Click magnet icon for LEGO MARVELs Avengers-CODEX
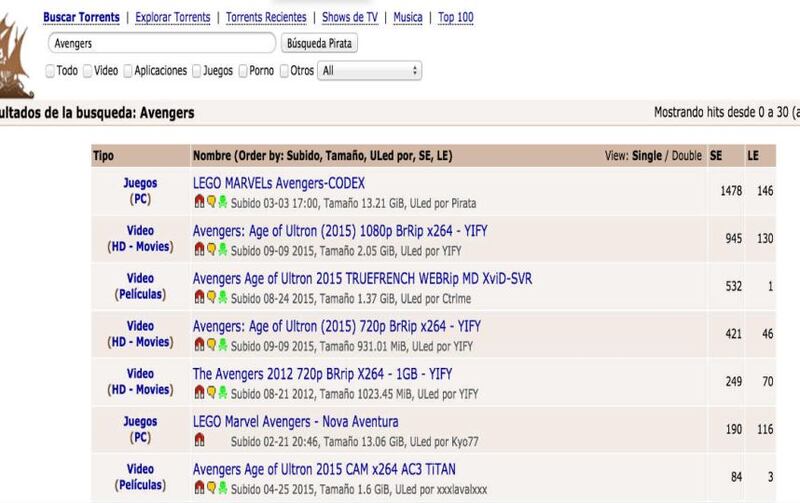800x503 pixels. [x=199, y=202]
